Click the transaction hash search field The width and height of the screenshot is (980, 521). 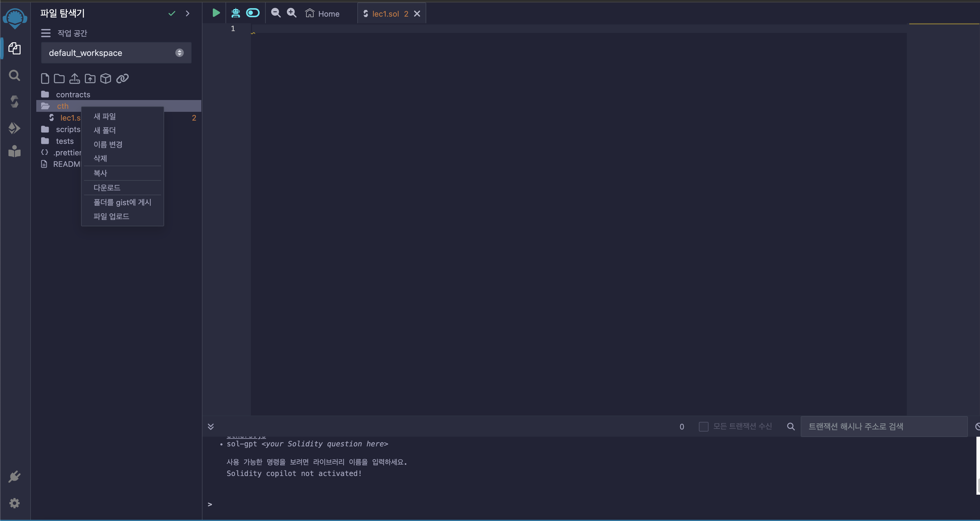(x=883, y=426)
